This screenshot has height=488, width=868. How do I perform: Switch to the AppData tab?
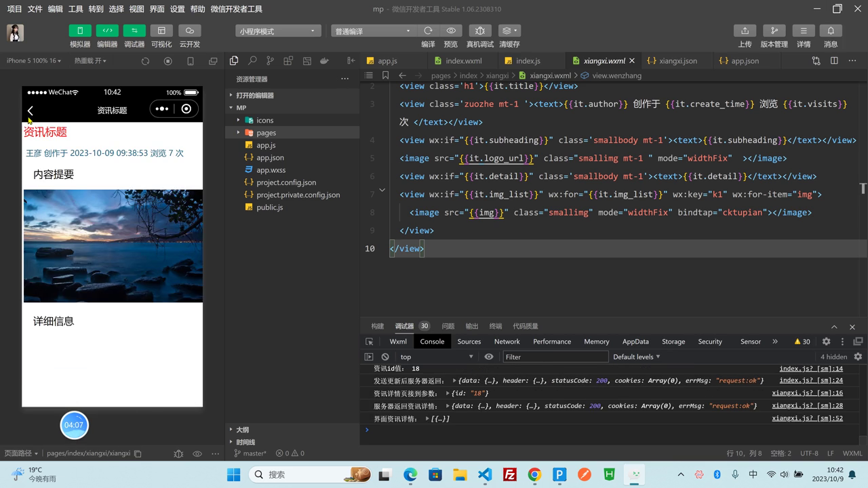[x=635, y=342]
